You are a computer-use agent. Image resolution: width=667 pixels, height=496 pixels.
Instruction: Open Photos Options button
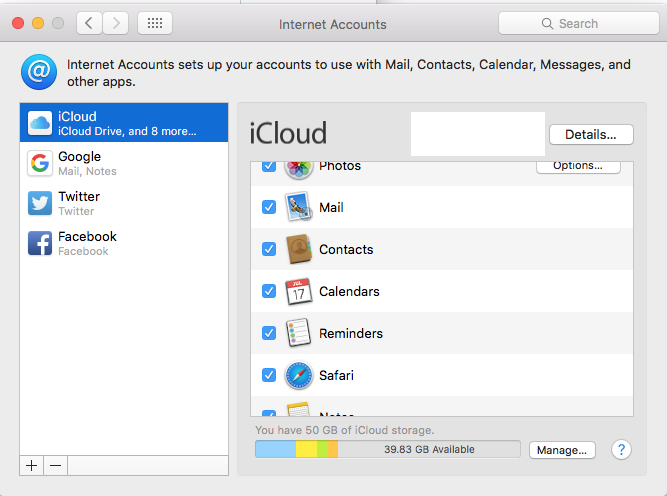[578, 167]
